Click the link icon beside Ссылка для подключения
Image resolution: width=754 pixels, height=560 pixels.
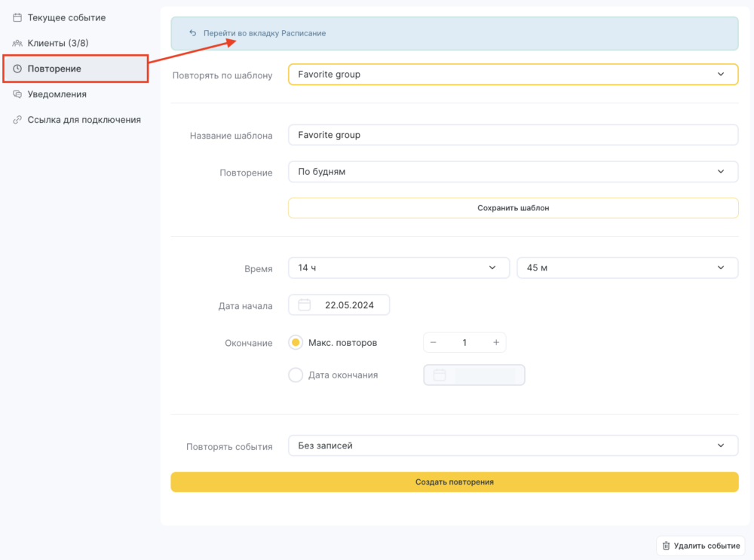[17, 120]
